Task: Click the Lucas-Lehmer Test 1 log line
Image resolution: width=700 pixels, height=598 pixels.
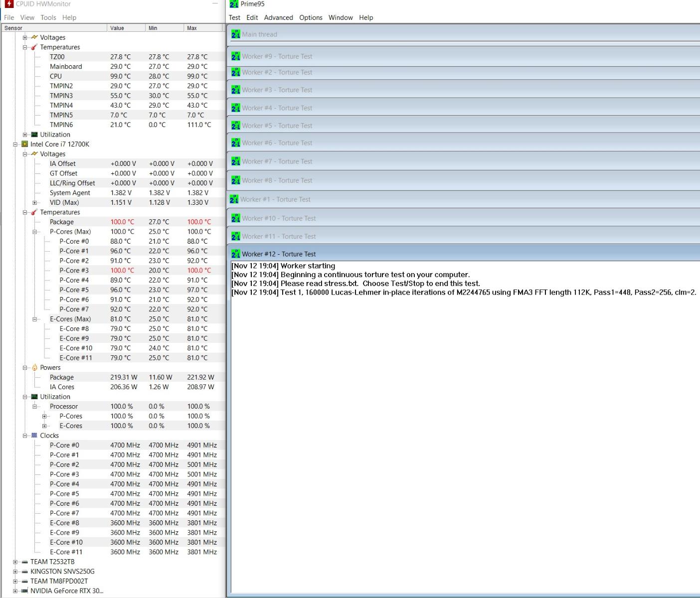Action: click(464, 293)
